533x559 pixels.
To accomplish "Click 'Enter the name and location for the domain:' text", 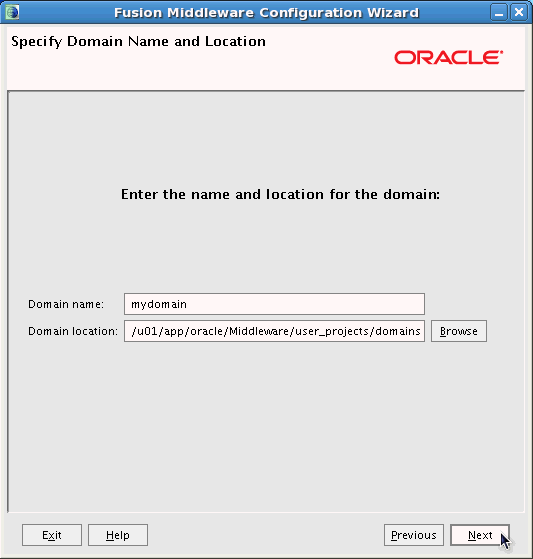I will (x=281, y=195).
